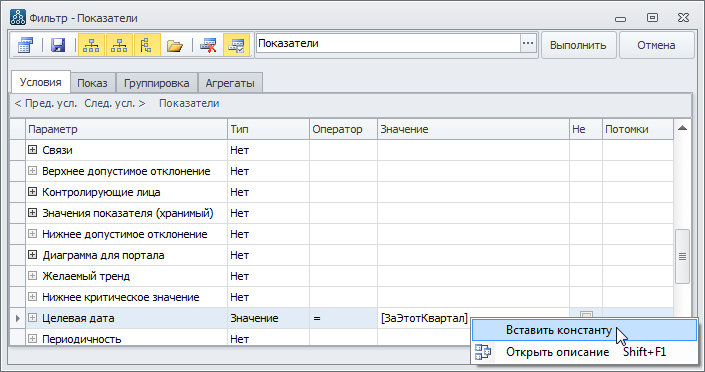Click the Не column header
Viewport: 705px width, 372px height.
[x=585, y=129]
